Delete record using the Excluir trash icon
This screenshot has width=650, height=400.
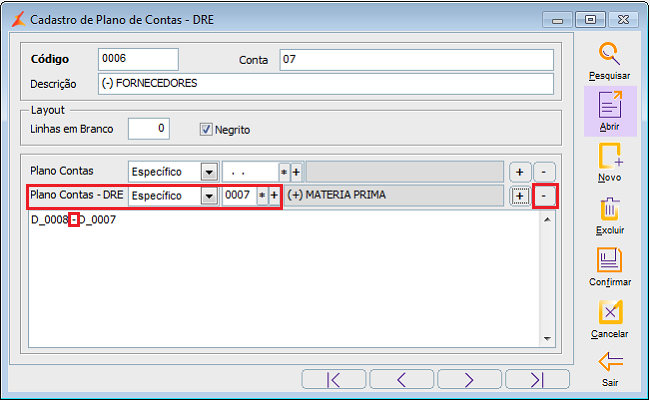coord(610,209)
